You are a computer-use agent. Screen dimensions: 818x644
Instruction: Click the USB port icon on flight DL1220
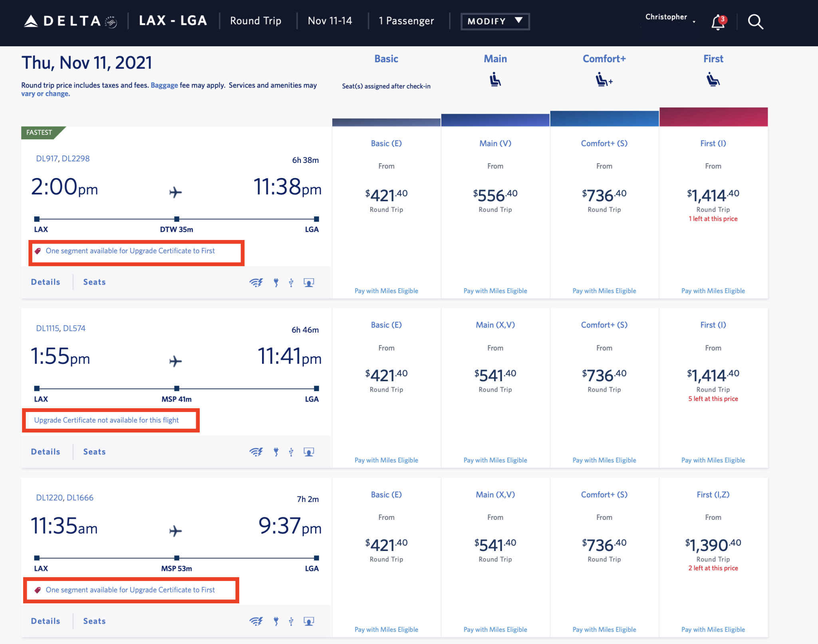pos(291,621)
